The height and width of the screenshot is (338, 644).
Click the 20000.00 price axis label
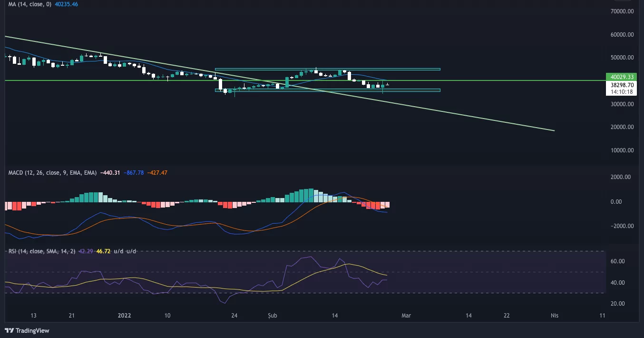pyautogui.click(x=622, y=127)
